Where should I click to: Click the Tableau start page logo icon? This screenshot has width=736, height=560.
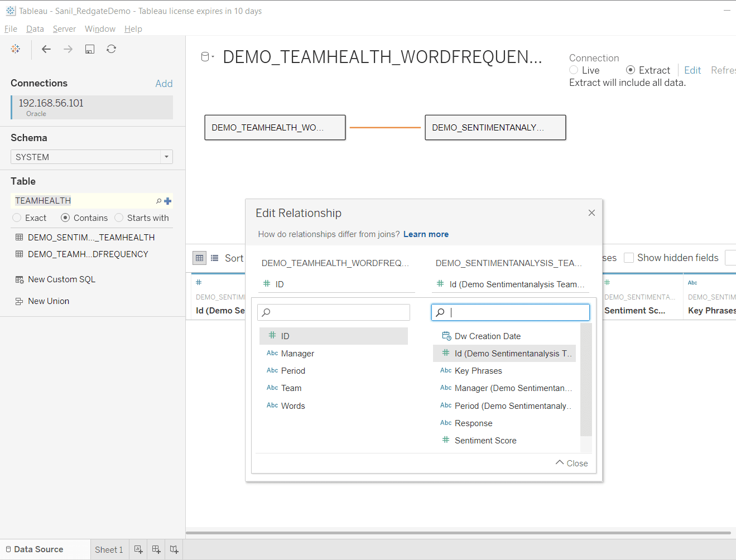click(16, 49)
